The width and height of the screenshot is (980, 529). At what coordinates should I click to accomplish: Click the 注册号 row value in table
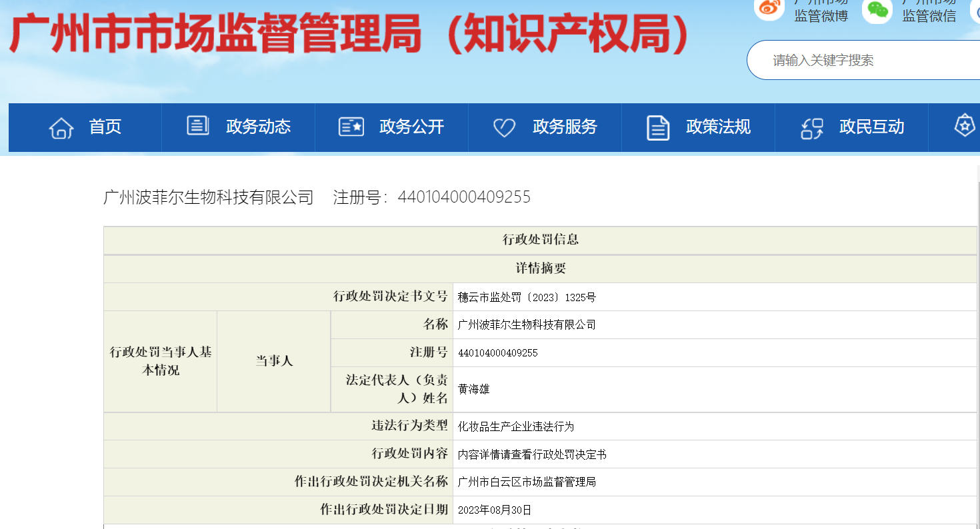(x=498, y=353)
